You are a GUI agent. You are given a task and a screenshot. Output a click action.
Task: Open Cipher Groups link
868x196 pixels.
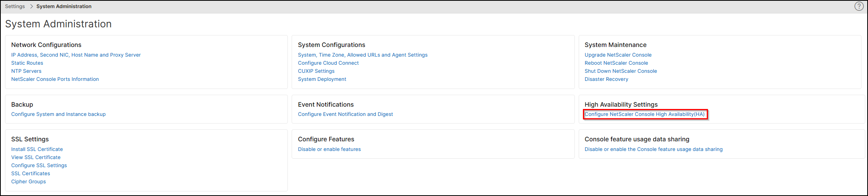click(29, 182)
